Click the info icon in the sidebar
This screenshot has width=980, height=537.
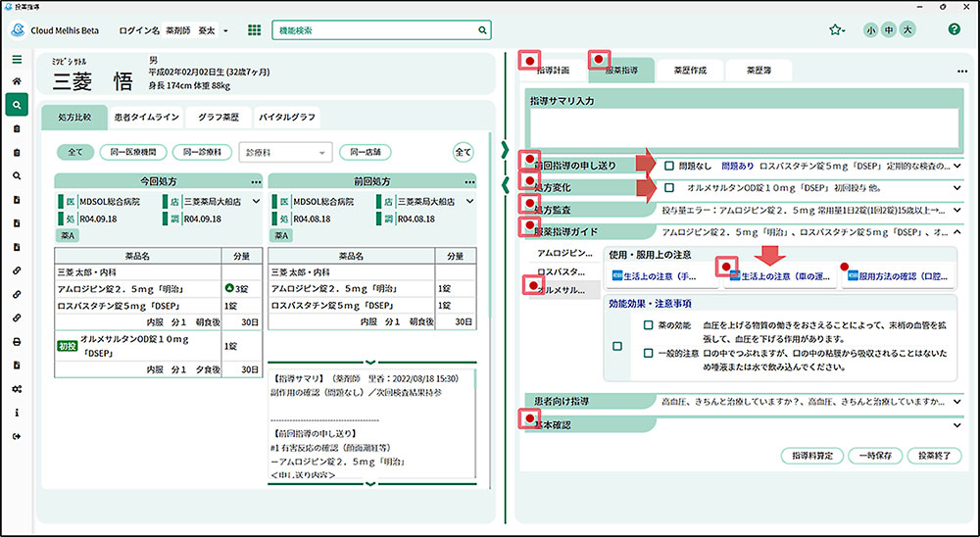[x=17, y=413]
